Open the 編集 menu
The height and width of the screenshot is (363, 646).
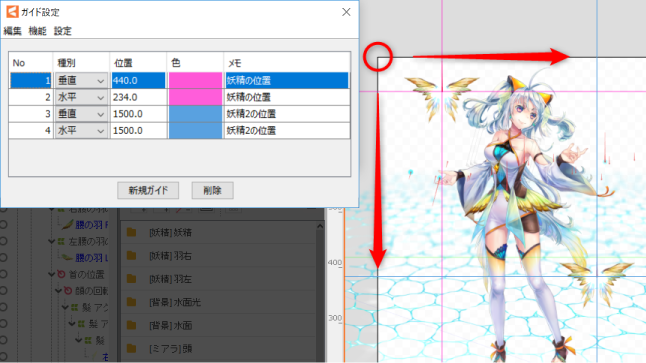(x=12, y=31)
